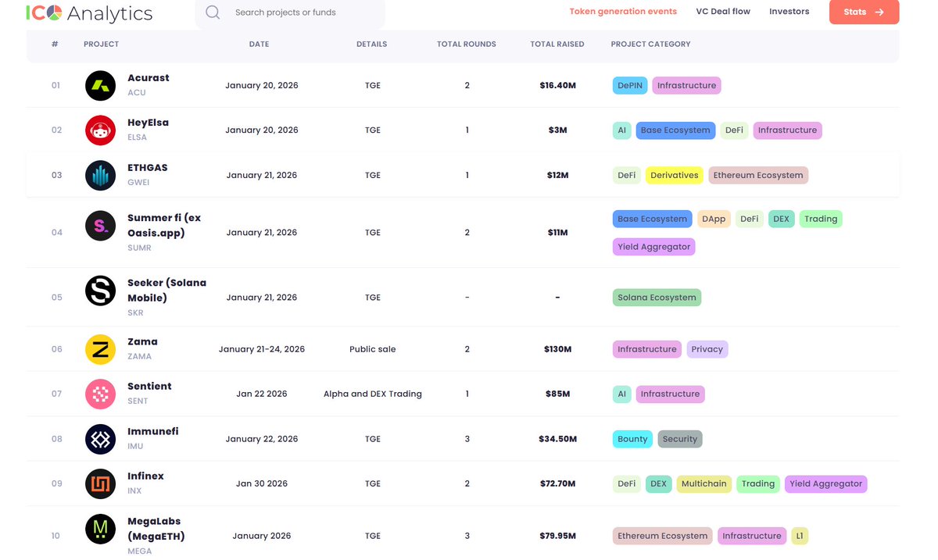Click the search magnifier icon
This screenshot has width=938, height=560.
[213, 12]
